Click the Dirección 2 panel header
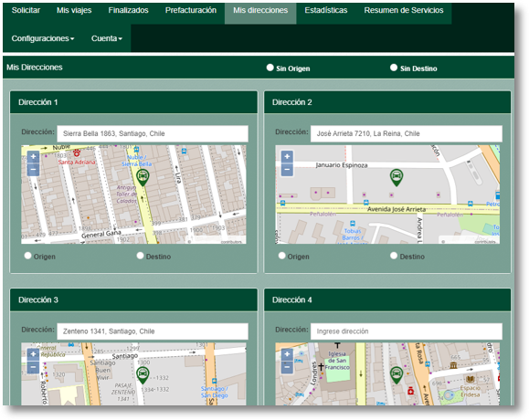 pos(387,102)
